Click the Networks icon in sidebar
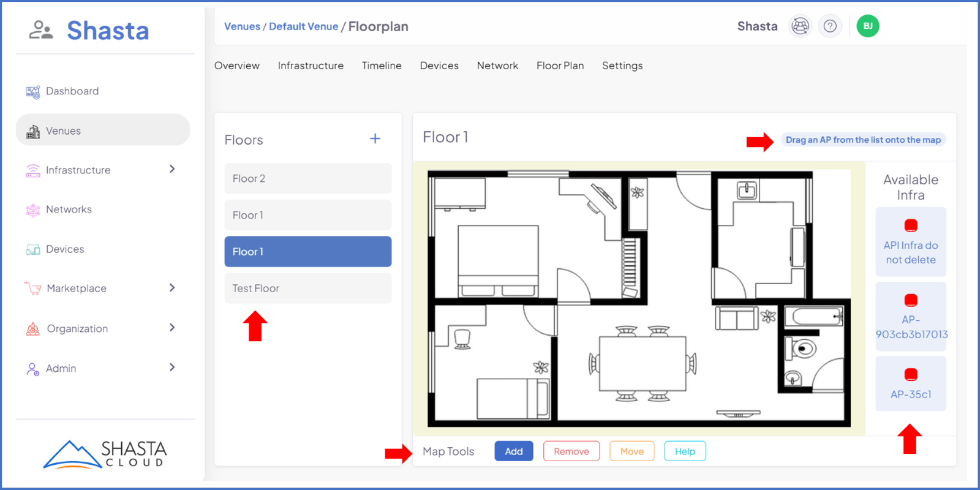The image size is (980, 490). coord(33,210)
